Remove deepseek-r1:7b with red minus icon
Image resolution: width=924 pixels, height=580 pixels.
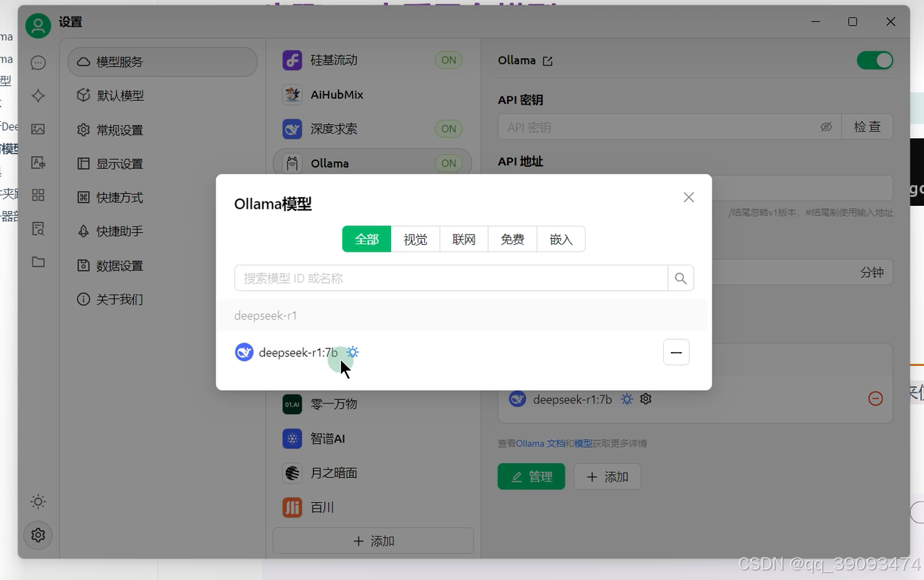pyautogui.click(x=875, y=398)
